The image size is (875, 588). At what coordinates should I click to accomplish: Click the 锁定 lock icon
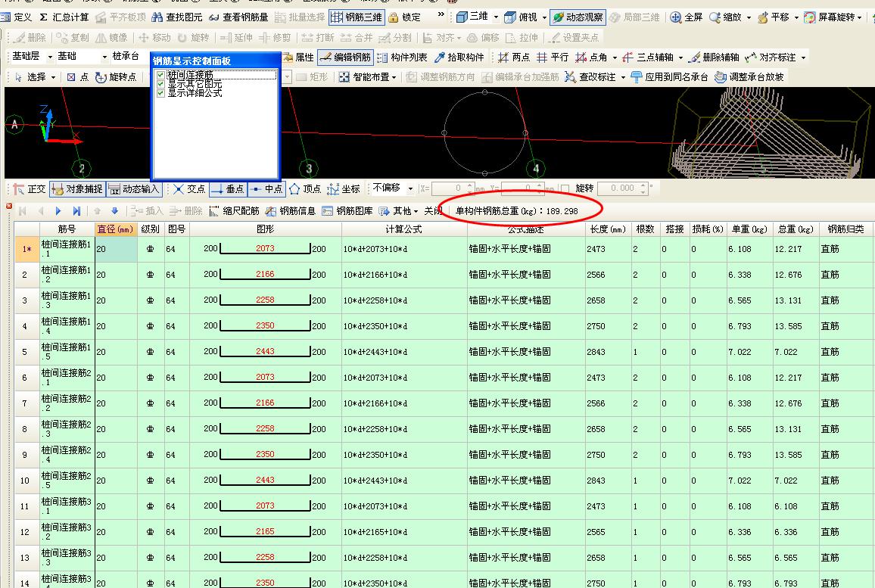point(393,17)
